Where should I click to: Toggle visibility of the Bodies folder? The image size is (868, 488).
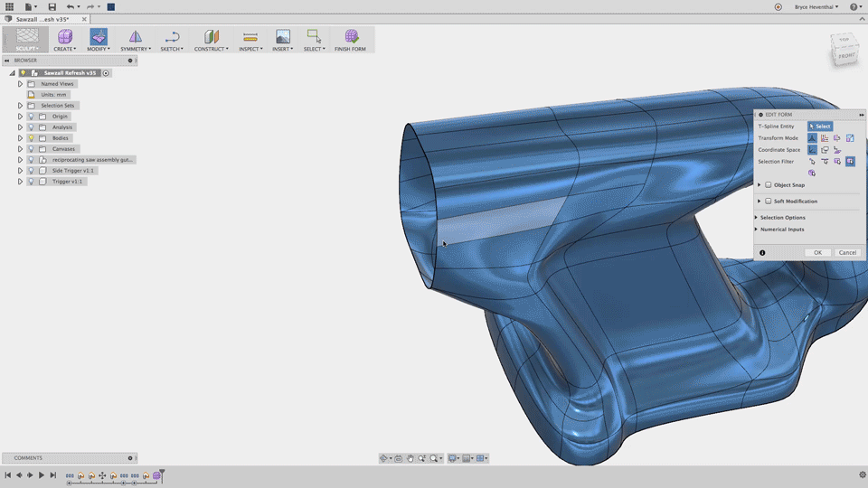click(32, 137)
